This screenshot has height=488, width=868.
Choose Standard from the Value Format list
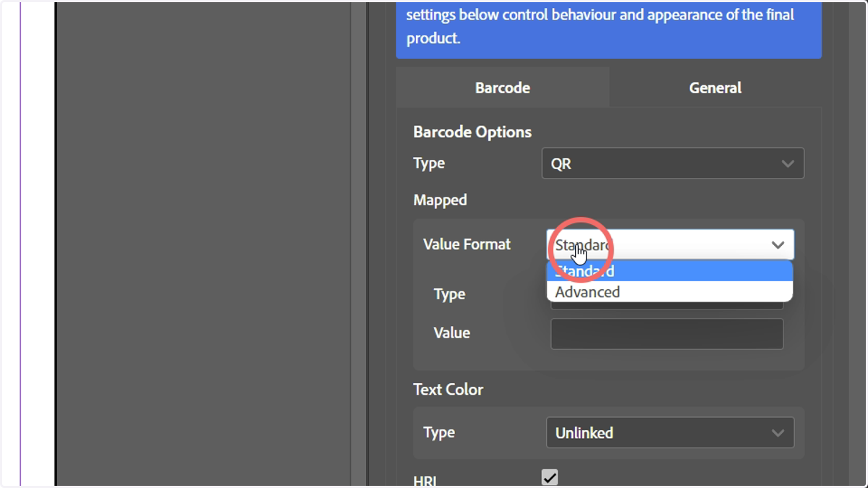(x=670, y=271)
